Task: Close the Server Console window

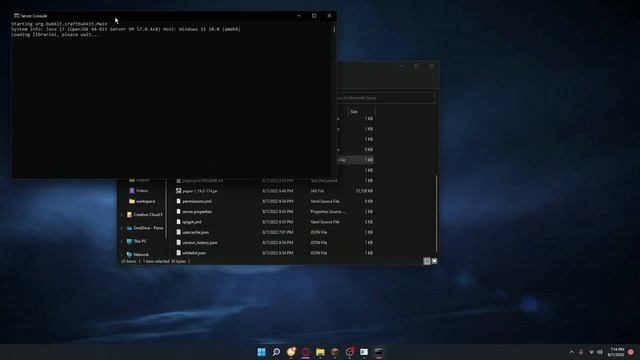Action: [x=329, y=16]
